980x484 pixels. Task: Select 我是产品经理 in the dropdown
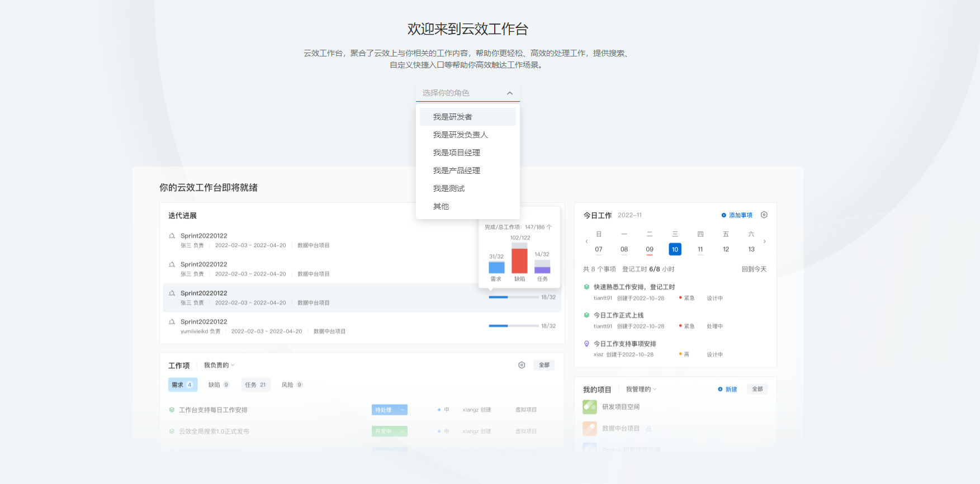click(x=467, y=170)
